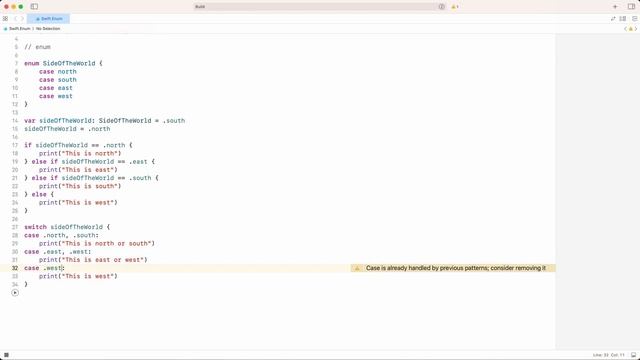Viewport: 640px width, 360px height.
Task: Toggle the debug area icon bottom right
Action: [633, 355]
